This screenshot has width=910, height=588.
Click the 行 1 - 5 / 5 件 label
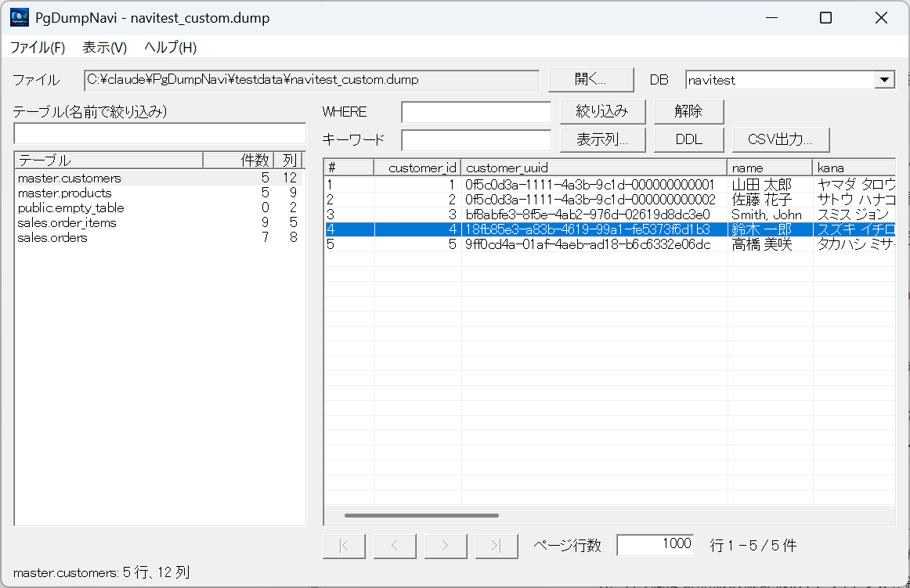753,545
